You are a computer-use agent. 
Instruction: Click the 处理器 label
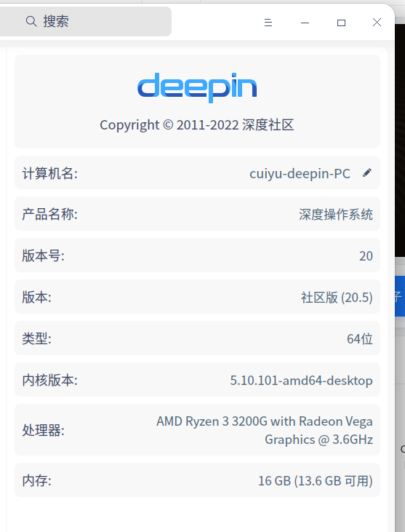click(44, 430)
